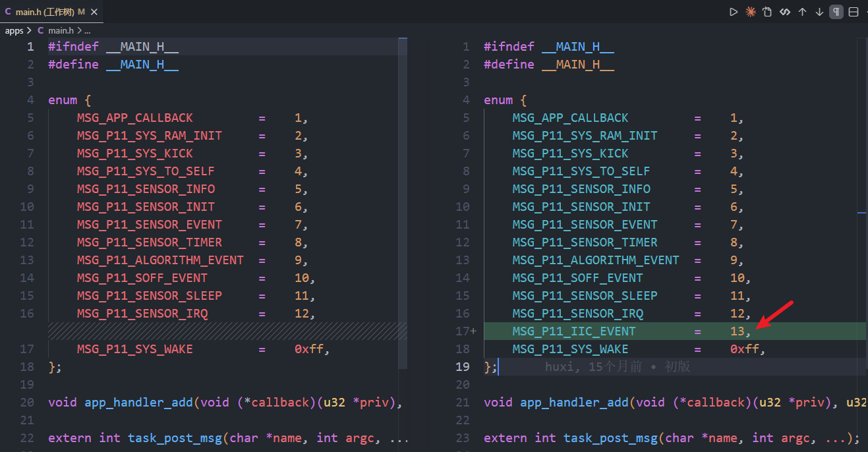Click line number 20 in the left pane gutter
868x452 pixels.
(x=27, y=402)
